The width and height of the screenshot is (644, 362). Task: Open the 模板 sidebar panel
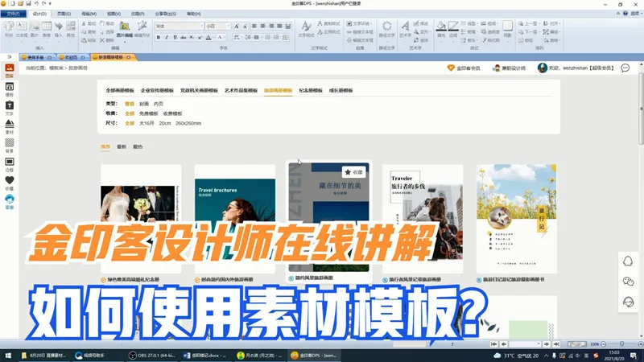click(x=10, y=89)
